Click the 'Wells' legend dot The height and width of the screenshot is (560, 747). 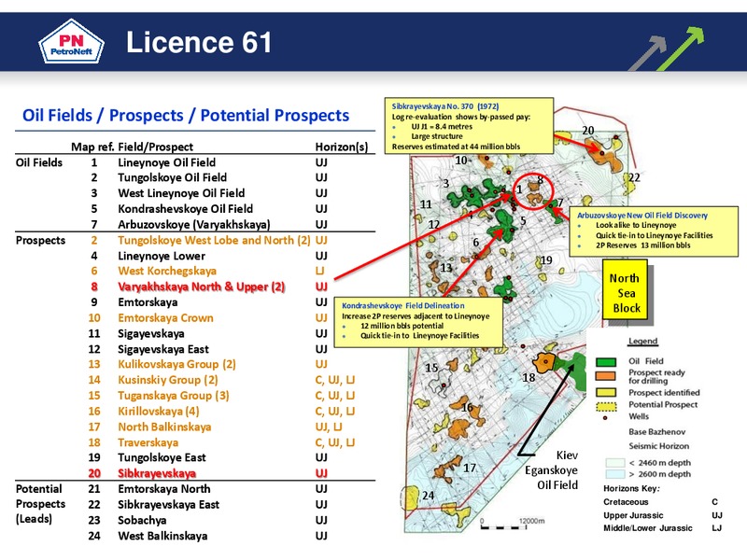605,418
